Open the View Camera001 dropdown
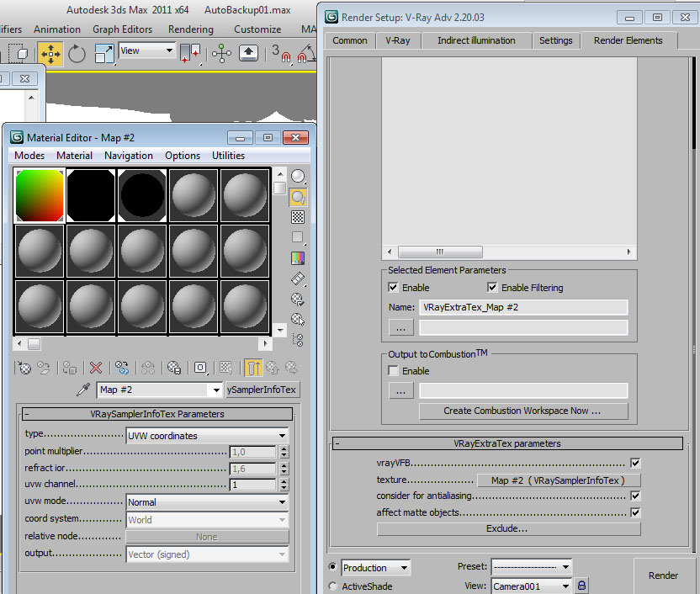 [531, 586]
